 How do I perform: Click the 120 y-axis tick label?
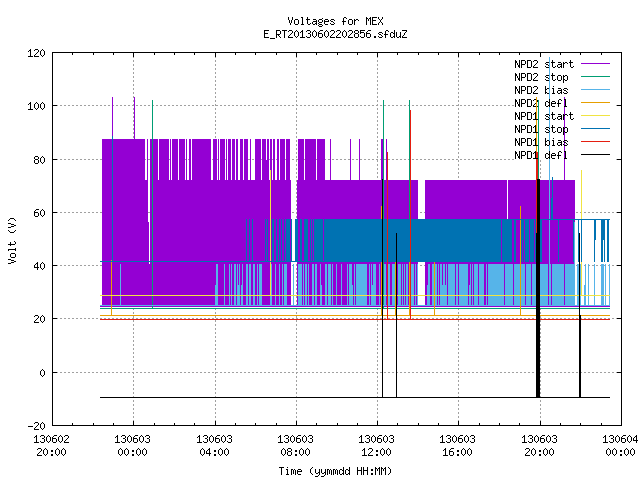[36, 53]
